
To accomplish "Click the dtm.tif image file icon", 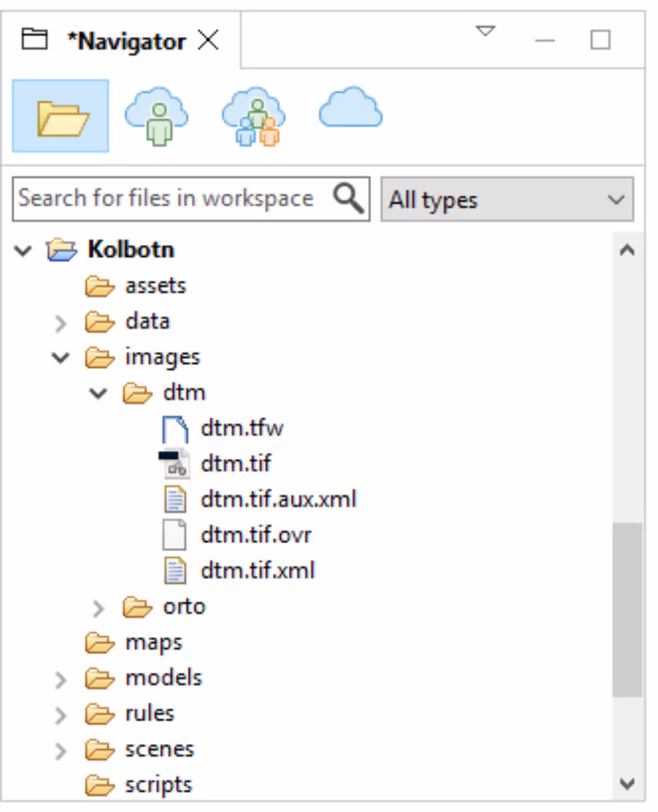I will [174, 464].
